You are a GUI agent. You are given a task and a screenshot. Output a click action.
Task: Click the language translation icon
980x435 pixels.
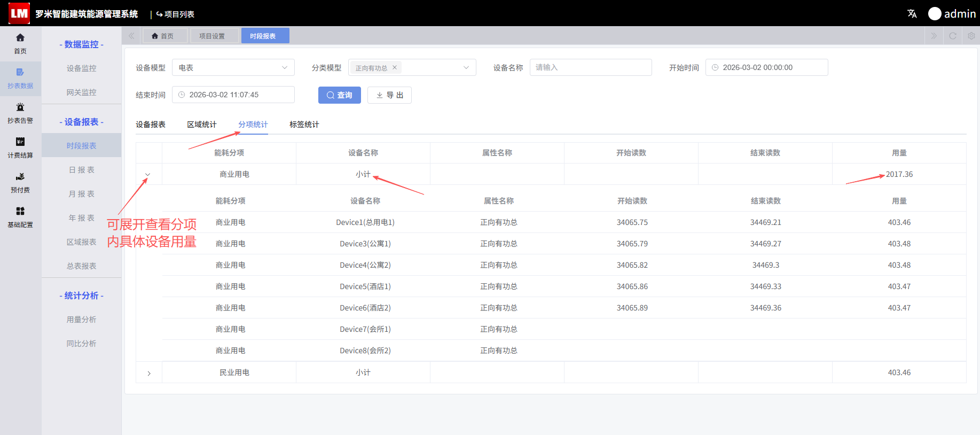912,14
